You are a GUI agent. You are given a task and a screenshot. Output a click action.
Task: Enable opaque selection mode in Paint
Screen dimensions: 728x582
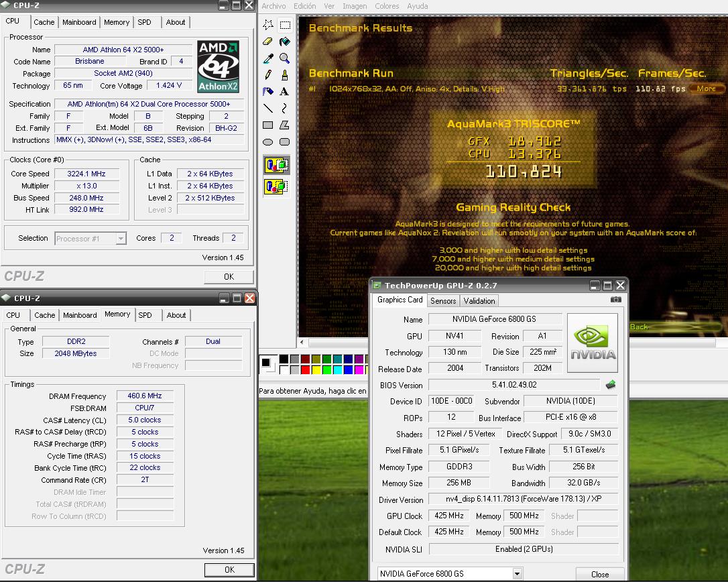(x=277, y=165)
